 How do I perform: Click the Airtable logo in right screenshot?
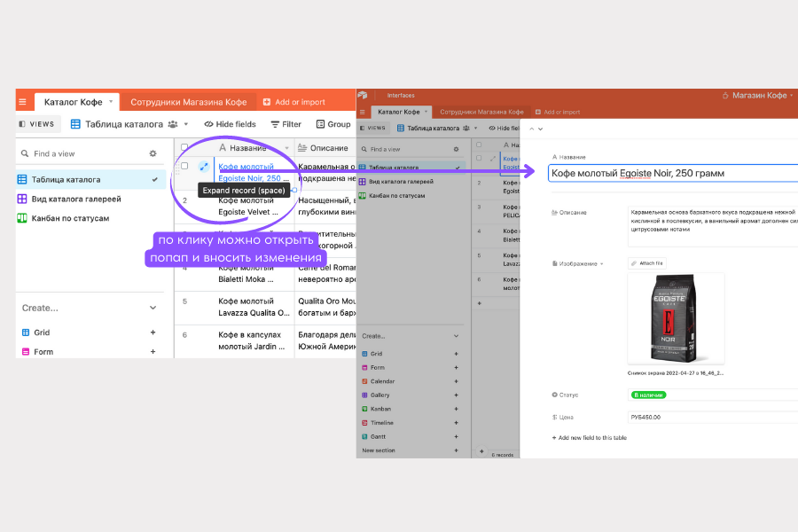pyautogui.click(x=363, y=95)
